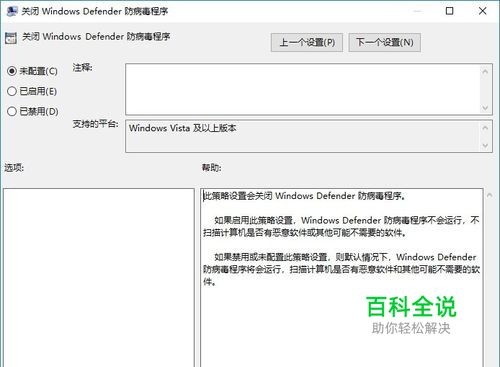The image size is (500, 367).
Task: Click the empty 选项 options panel
Action: click(x=99, y=277)
